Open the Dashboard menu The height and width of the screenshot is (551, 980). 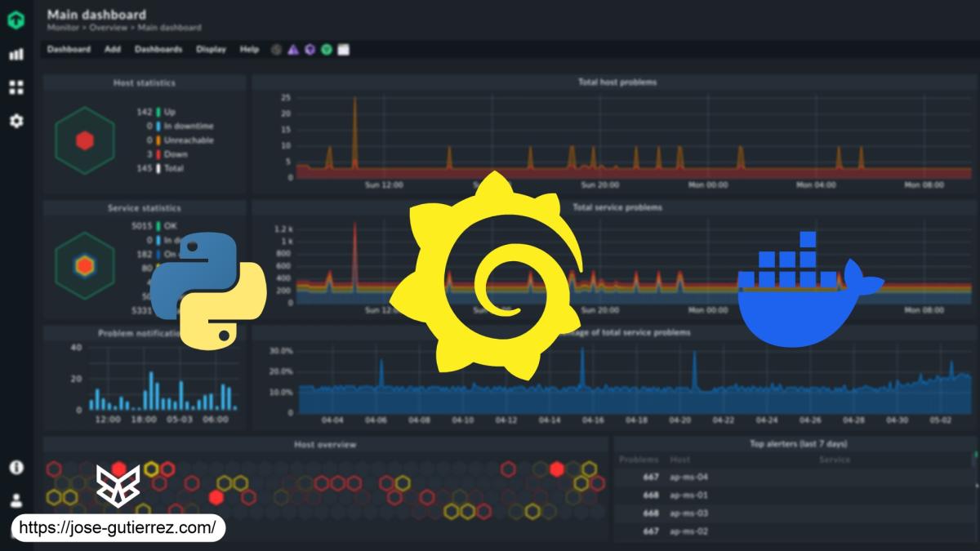(69, 49)
